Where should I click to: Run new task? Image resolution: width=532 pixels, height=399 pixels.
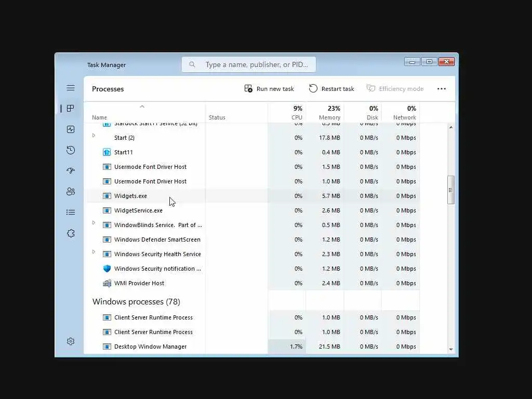[x=269, y=88]
